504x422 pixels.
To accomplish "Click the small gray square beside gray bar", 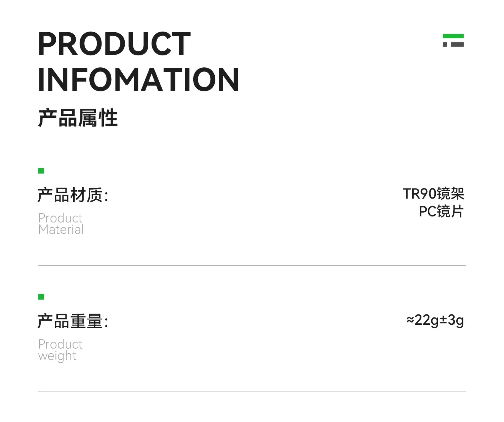I will click(x=445, y=44).
